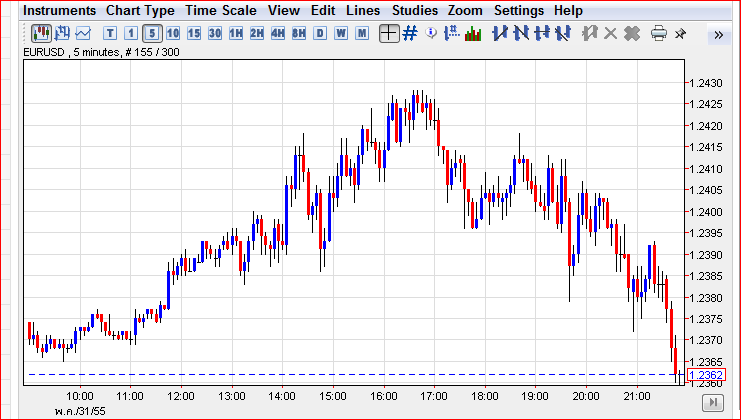Open the Time Scale menu
Screen dimensions: 741x420
click(221, 10)
